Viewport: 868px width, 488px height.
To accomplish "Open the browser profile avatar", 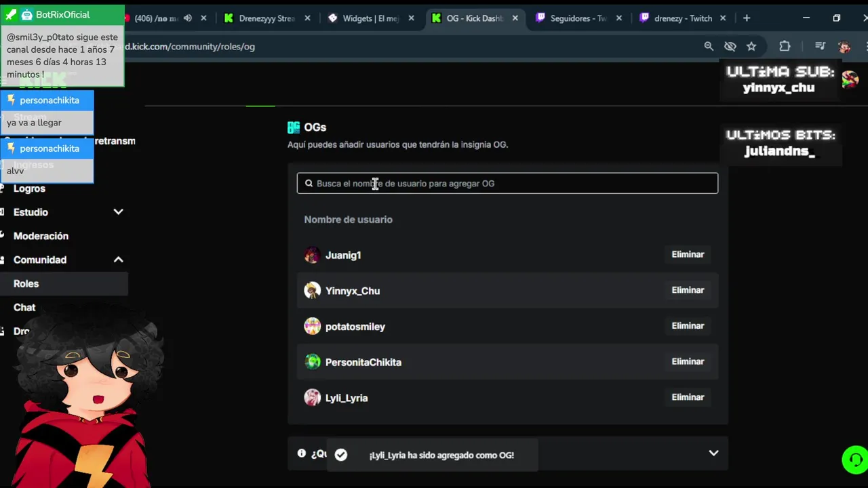I will click(844, 46).
